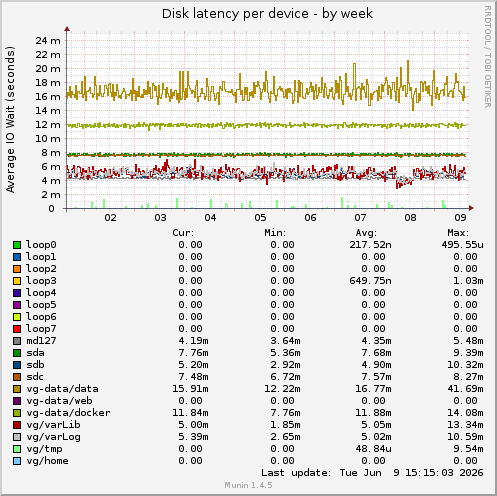The image size is (497, 496).
Task: Click the 7.57m average for sdc
Action: (x=376, y=377)
